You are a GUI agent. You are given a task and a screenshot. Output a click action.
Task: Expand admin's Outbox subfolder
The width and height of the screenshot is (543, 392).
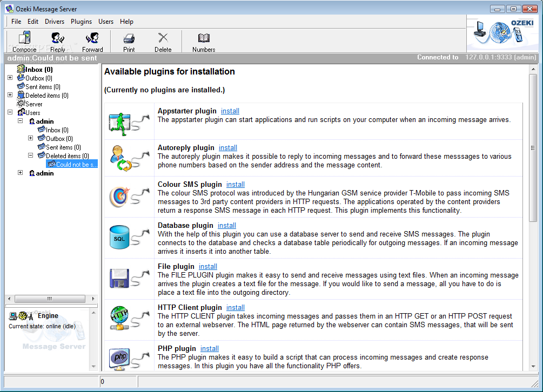pos(30,138)
